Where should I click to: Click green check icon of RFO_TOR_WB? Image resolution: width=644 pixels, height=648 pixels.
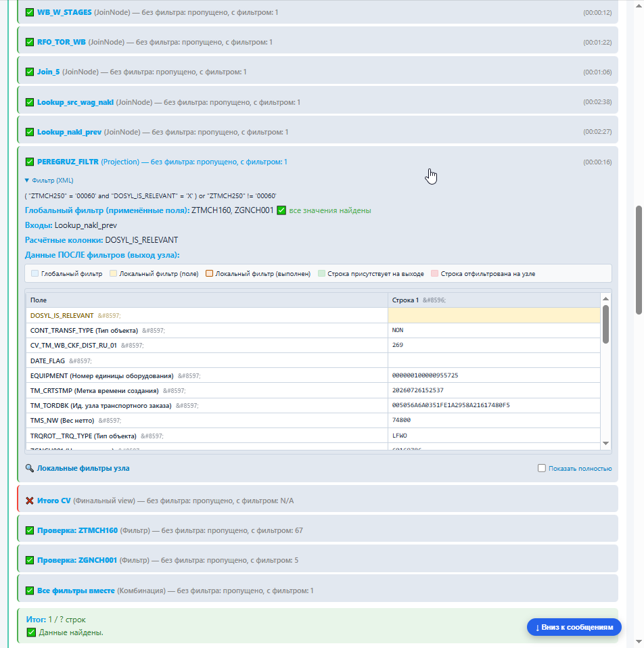(x=30, y=42)
